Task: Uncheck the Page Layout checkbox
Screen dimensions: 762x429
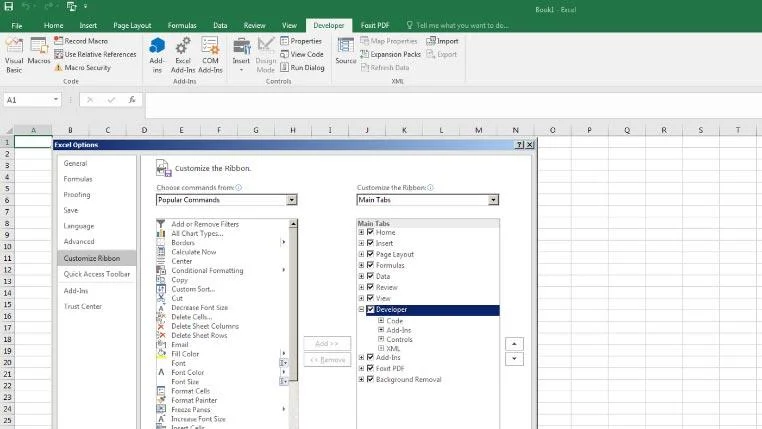Action: pyautogui.click(x=370, y=254)
